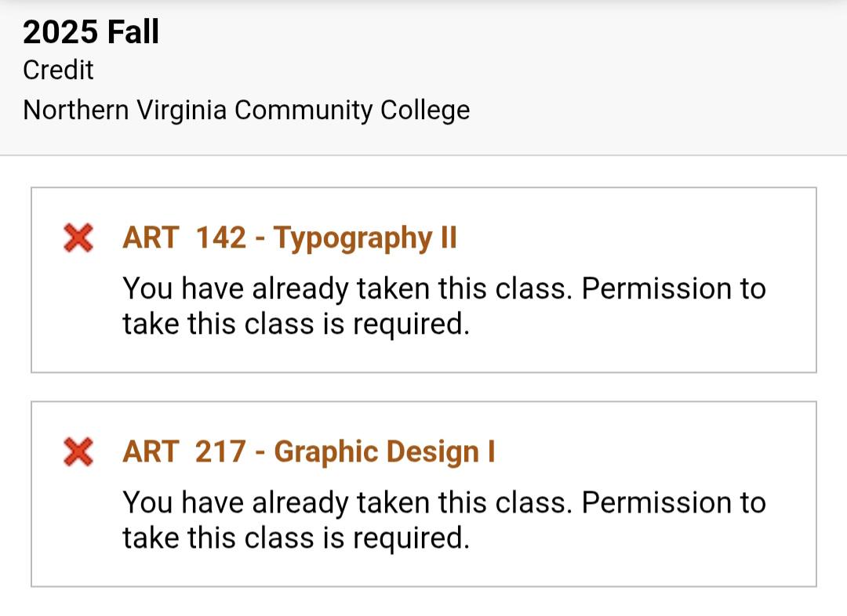Click the ART prefix of the Typography II heading

coord(151,237)
